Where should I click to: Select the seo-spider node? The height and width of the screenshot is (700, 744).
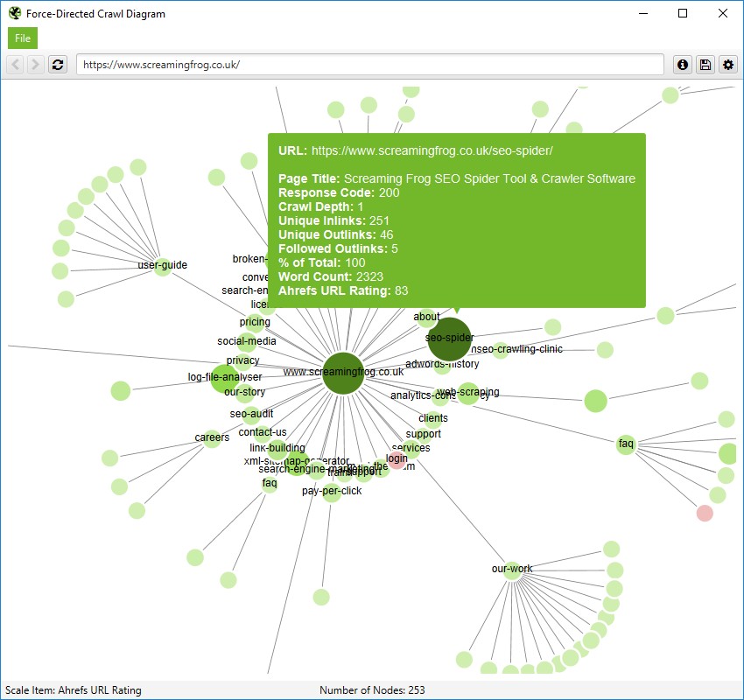[x=449, y=339]
